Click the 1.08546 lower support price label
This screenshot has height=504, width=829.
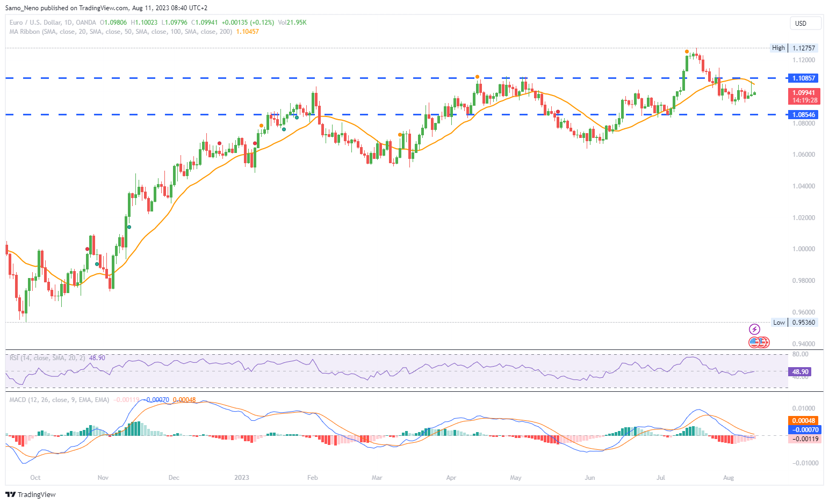[803, 115]
